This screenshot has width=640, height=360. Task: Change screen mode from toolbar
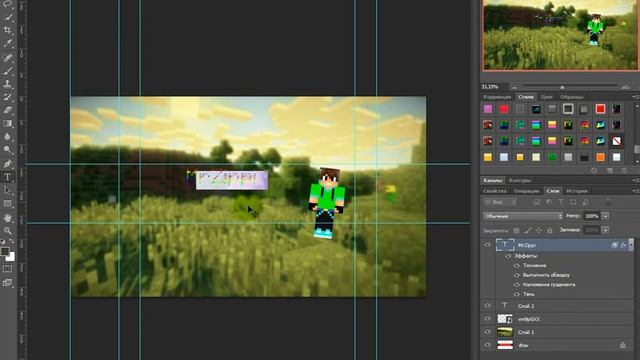tap(7, 282)
